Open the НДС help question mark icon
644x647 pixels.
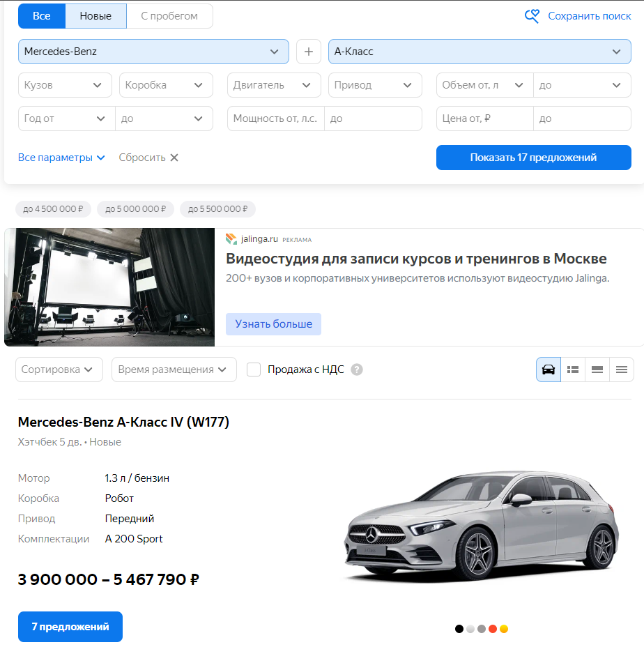[x=357, y=370]
